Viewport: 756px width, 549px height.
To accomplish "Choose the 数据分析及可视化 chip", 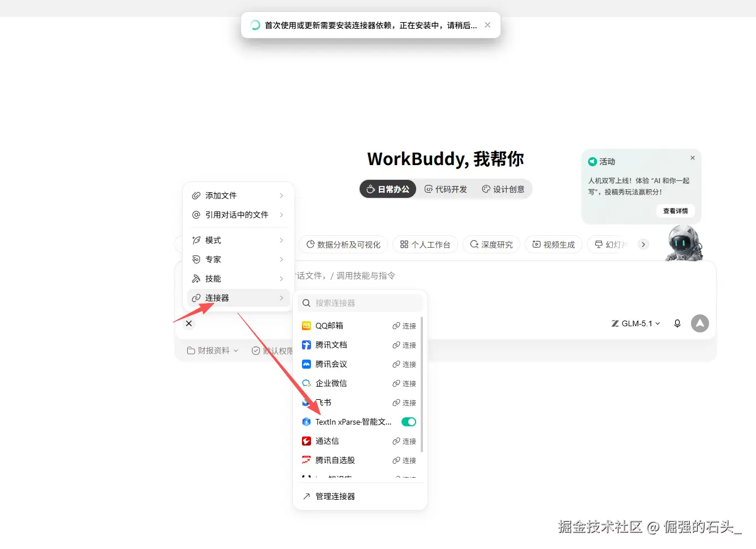I will (343, 245).
